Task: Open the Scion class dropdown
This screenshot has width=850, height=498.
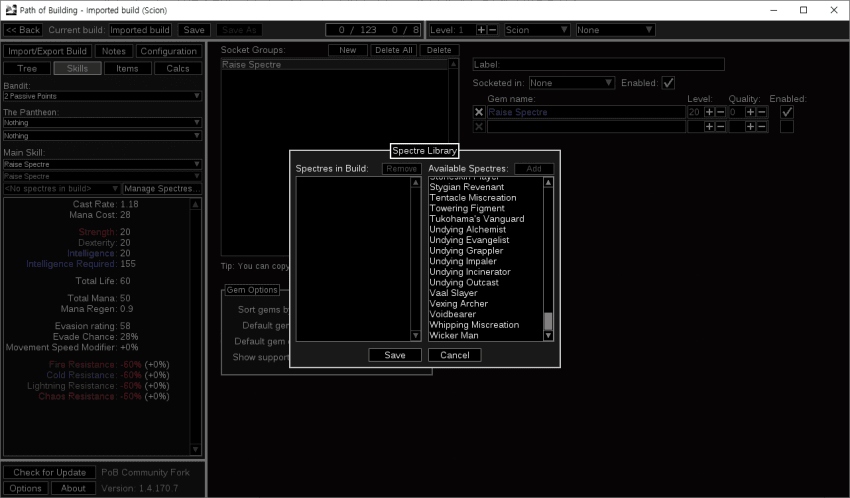Action: point(537,30)
